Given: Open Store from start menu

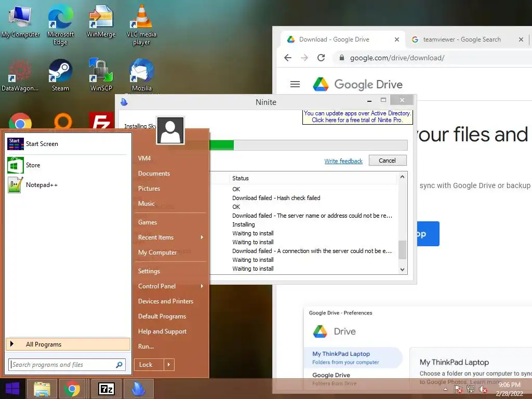Looking at the screenshot, I should [68, 165].
